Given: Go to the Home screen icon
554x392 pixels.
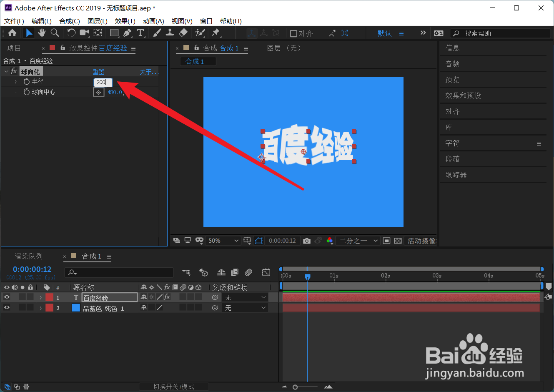Looking at the screenshot, I should [12, 33].
